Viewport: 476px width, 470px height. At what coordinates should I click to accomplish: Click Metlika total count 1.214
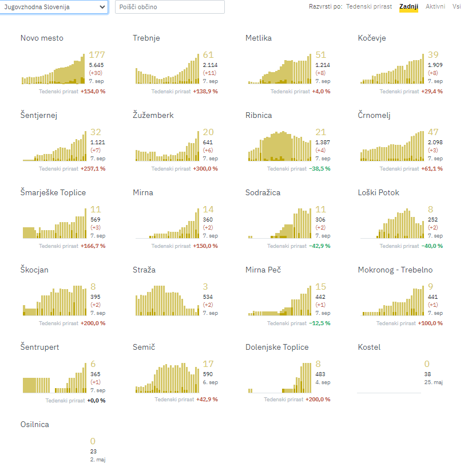pyautogui.click(x=323, y=65)
